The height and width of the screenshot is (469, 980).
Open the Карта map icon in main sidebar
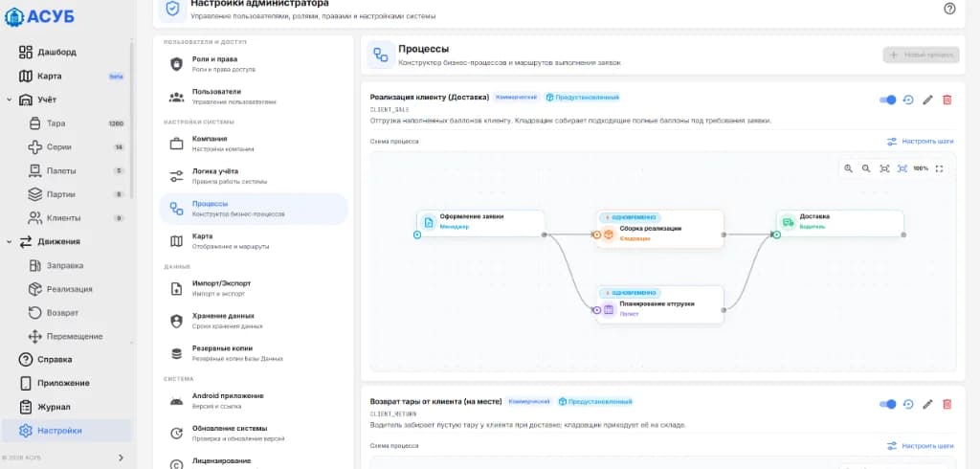pos(25,77)
